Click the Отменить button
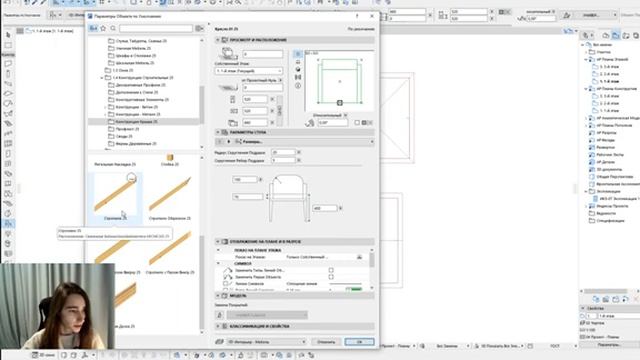The width and height of the screenshot is (640, 360). pyautogui.click(x=326, y=342)
